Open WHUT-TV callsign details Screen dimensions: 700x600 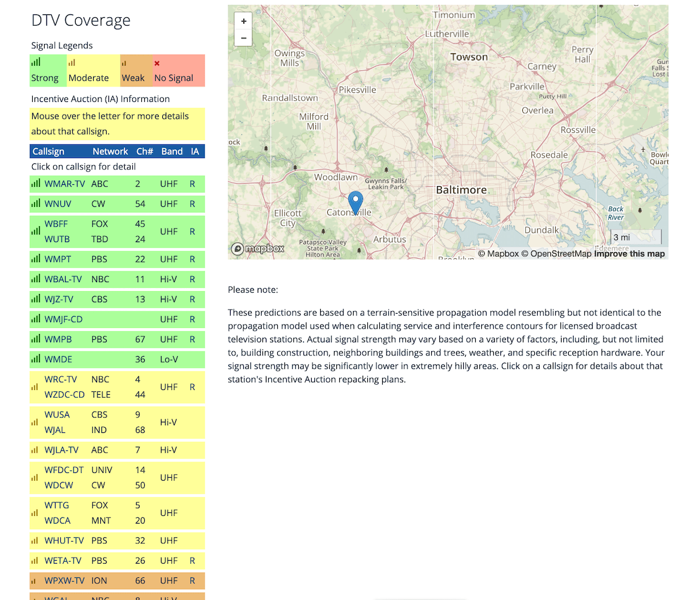64,541
